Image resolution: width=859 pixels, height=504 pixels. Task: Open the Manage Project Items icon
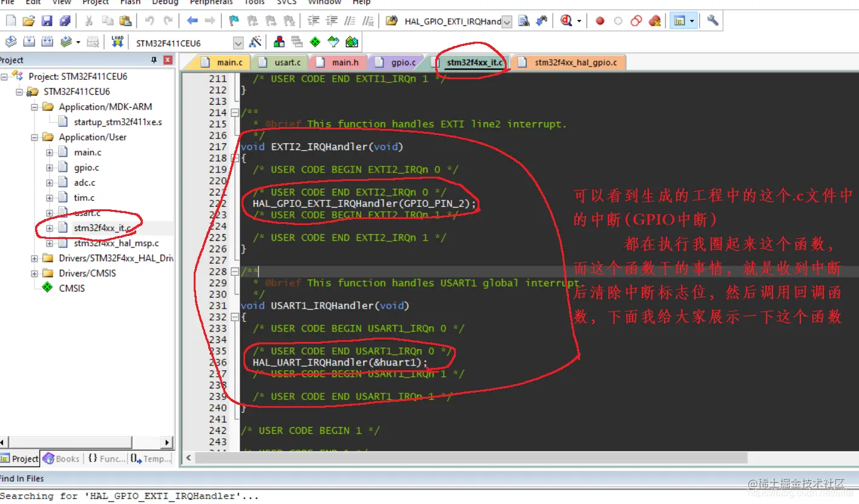click(279, 42)
